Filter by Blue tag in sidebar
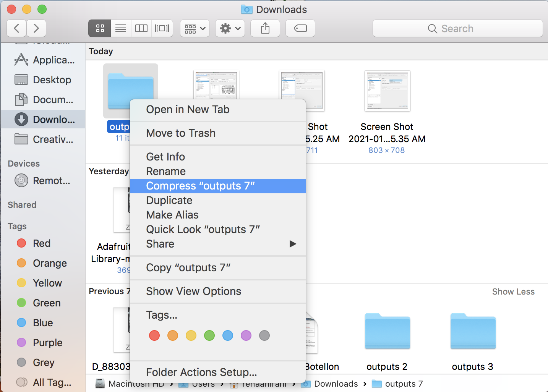 point(43,323)
